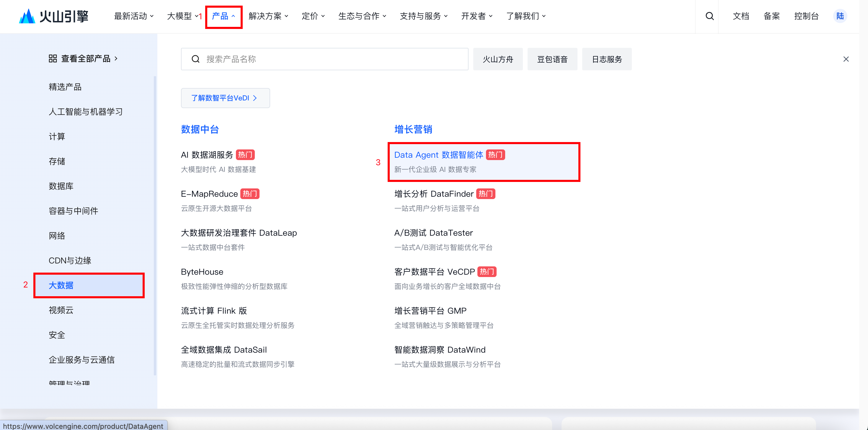Viewport: 868px width, 430px height.
Task: Click 热门 badge beside 客户数据平台 VeCDP
Action: tap(487, 272)
